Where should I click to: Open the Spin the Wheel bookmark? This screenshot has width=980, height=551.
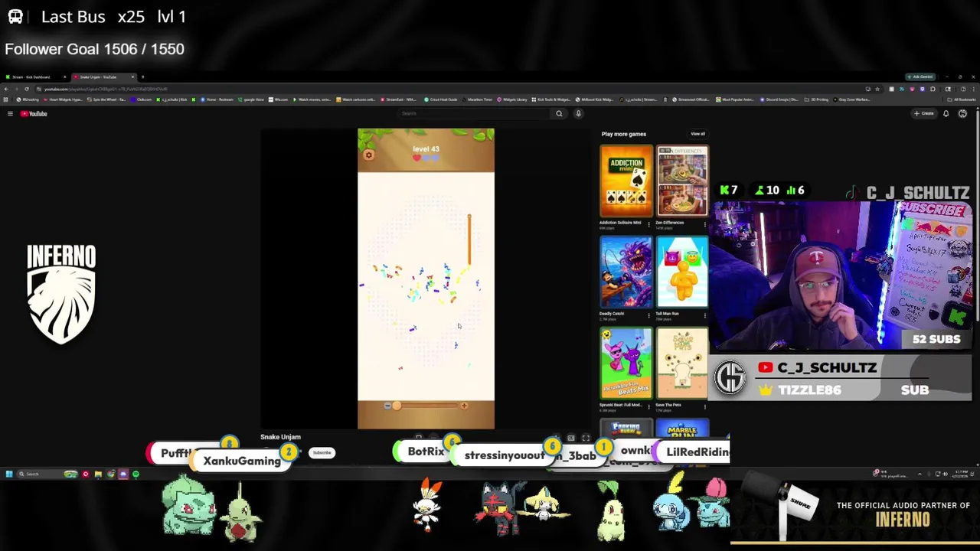(x=107, y=99)
